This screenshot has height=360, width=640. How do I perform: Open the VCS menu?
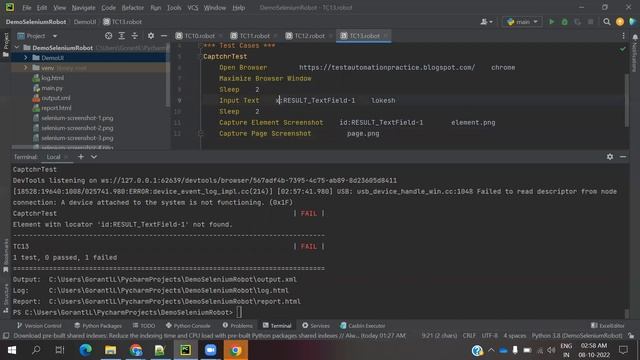193,7
